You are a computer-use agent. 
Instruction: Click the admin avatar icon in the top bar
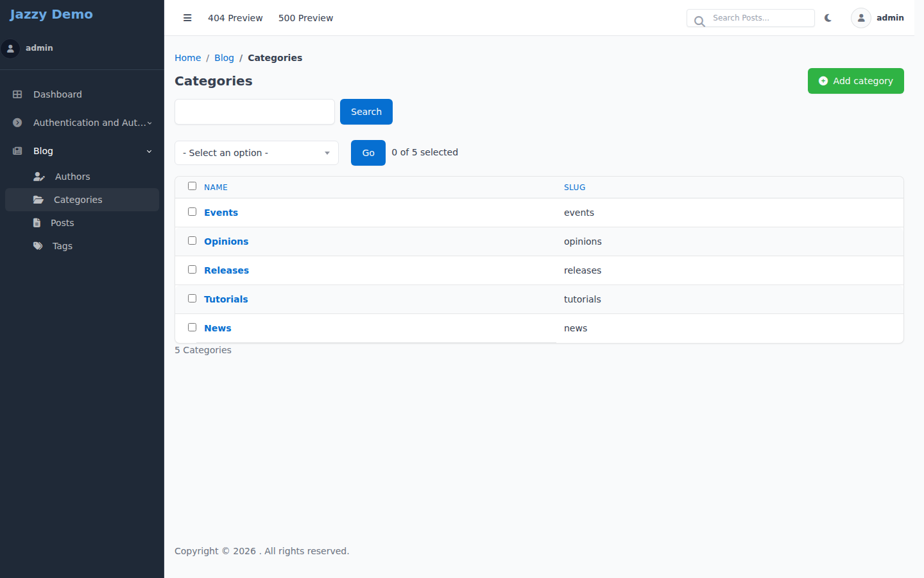[x=861, y=18]
